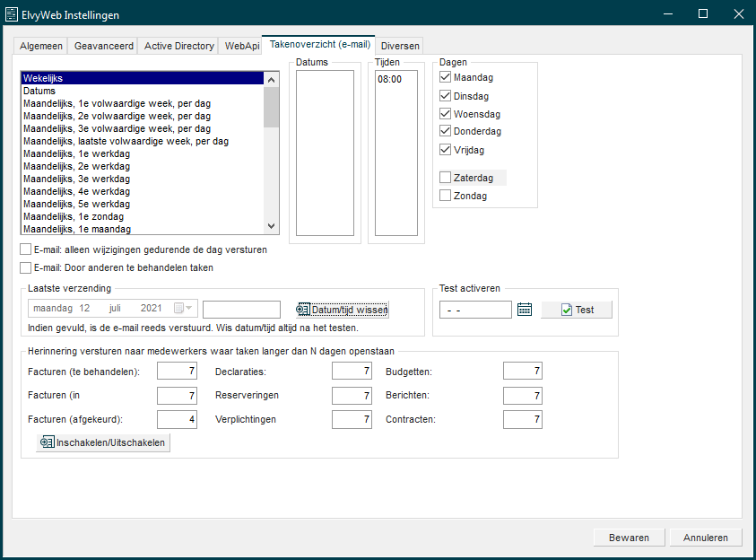Click year '2021' in Laatste verzending date

(x=151, y=308)
